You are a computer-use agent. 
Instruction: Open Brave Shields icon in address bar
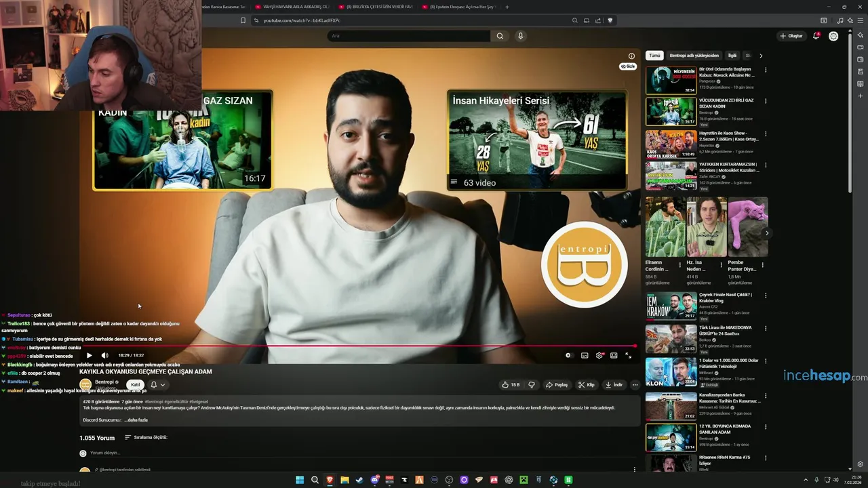pos(610,20)
